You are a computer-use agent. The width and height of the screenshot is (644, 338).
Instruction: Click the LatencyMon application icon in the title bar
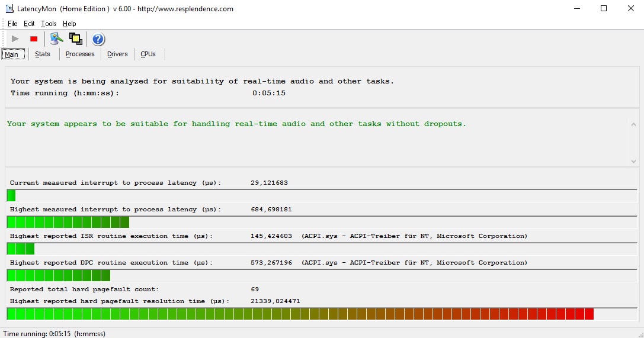point(9,9)
